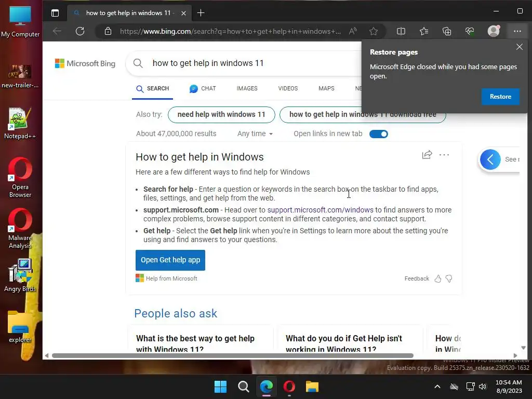Image resolution: width=532 pixels, height=399 pixels.
Task: Open Opera from the taskbar
Action: click(289, 387)
